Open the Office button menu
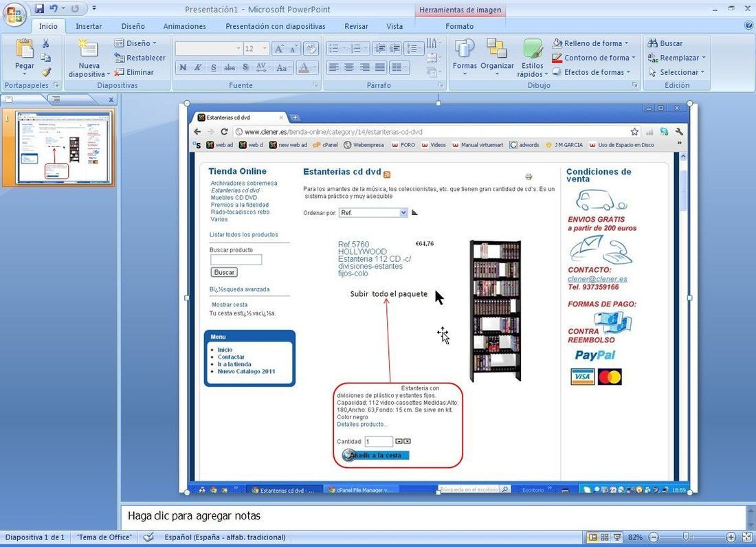Screen dimensions: 756x547 coord(14,14)
